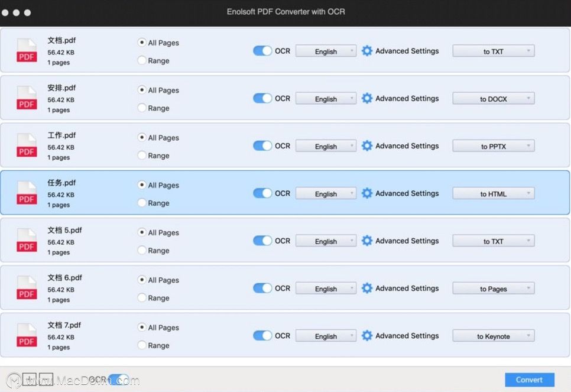Add a file with the plus button
The image size is (571, 392).
30,379
